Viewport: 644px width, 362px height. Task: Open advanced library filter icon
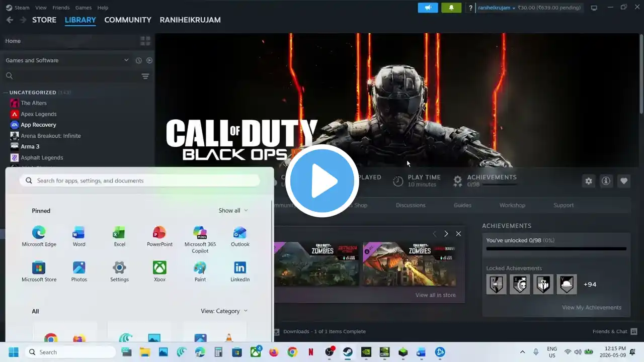[x=145, y=76]
